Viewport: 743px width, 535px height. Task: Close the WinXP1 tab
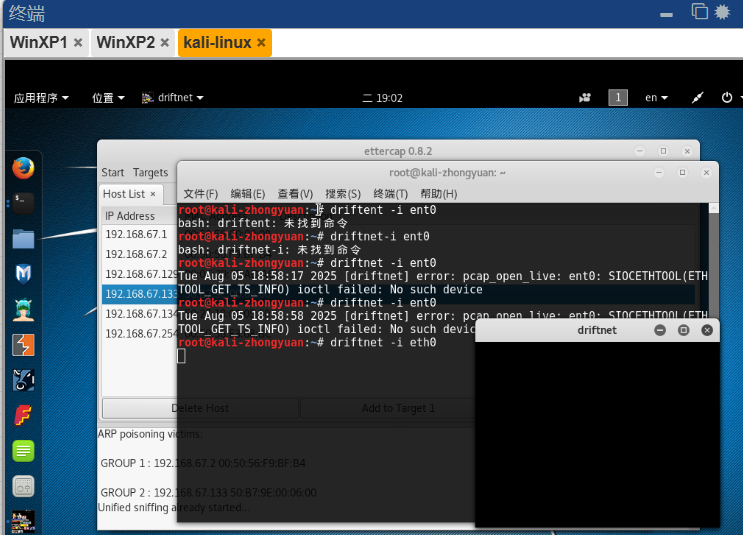click(78, 43)
